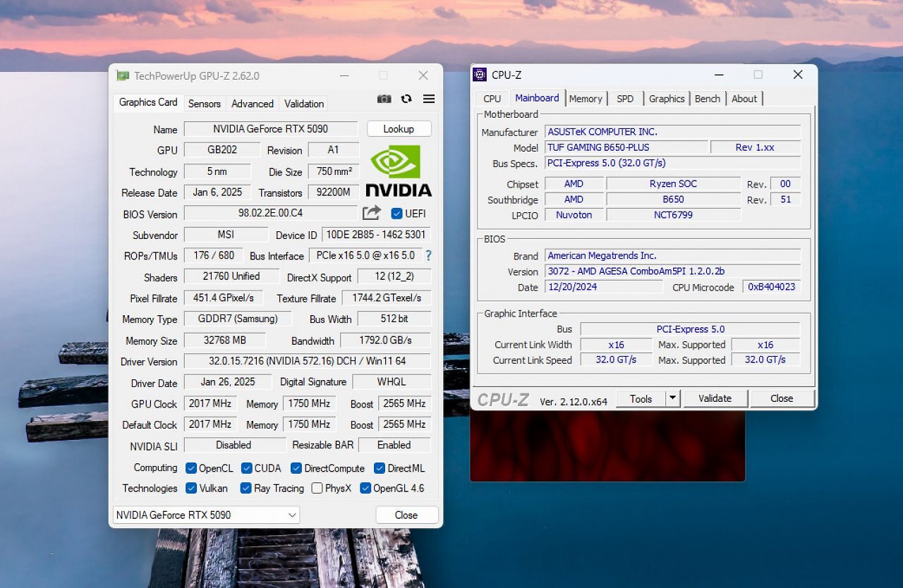Click the Driver Version field in GPU-Z
Screen dimensions: 903x588
tap(307, 361)
